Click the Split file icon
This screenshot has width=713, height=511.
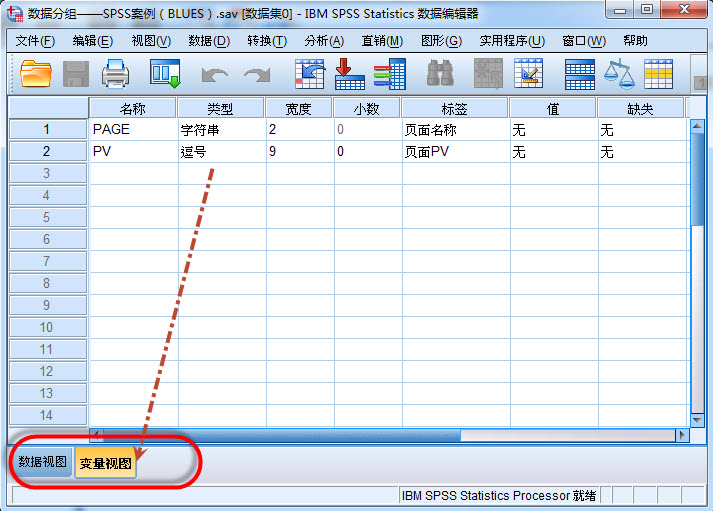tap(580, 75)
